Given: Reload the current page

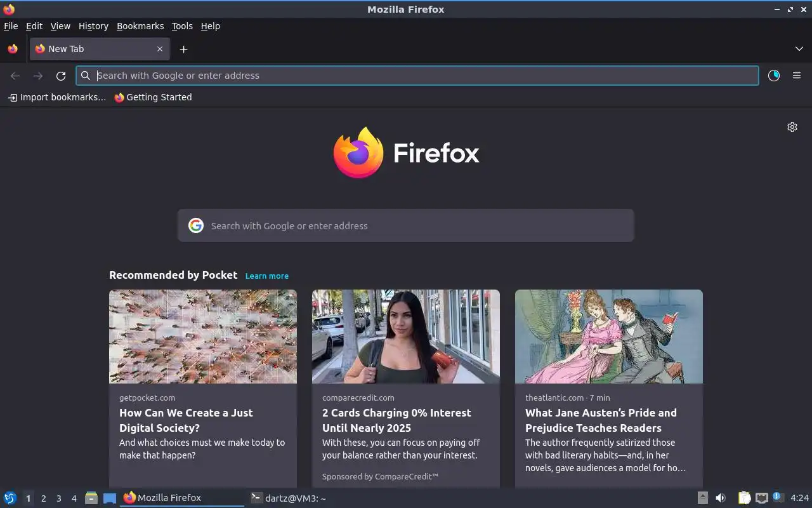Looking at the screenshot, I should pyautogui.click(x=61, y=76).
